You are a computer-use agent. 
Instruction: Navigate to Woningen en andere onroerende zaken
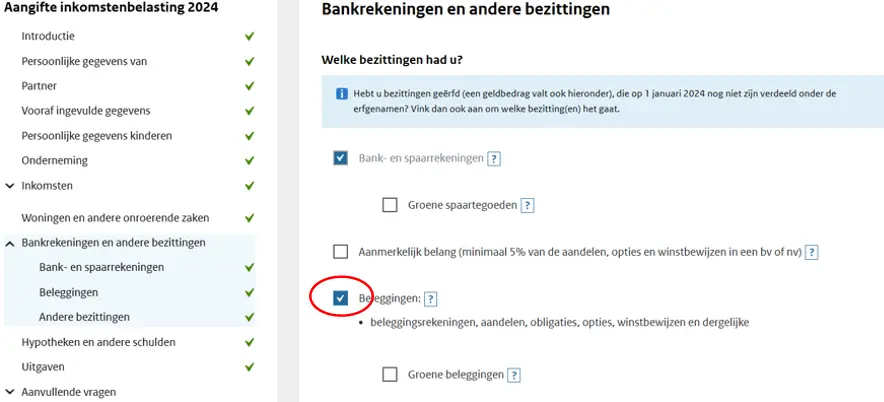(x=115, y=218)
